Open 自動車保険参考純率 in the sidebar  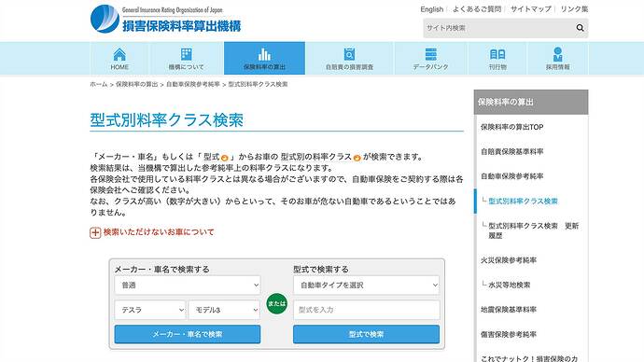coord(512,176)
